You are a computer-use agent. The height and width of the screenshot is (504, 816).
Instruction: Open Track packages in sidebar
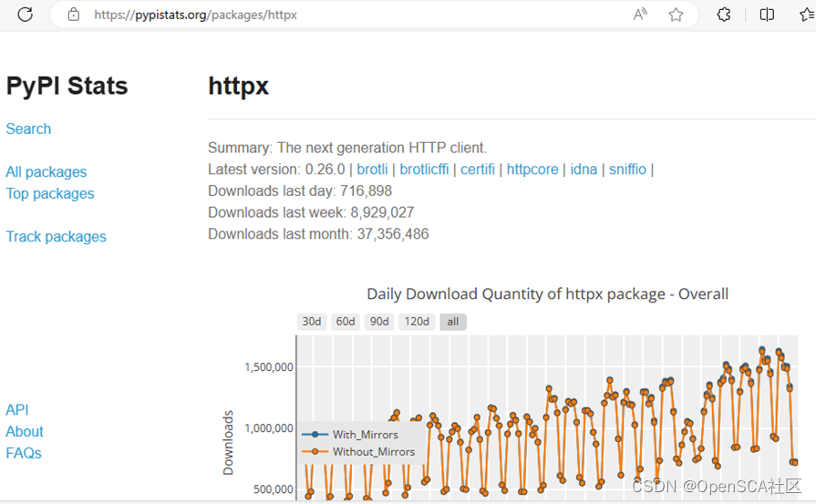[57, 237]
